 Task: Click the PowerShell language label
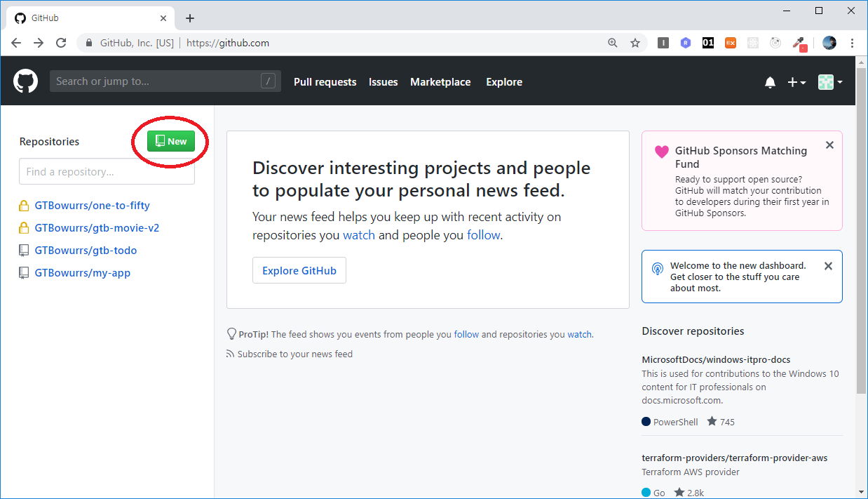click(x=676, y=422)
